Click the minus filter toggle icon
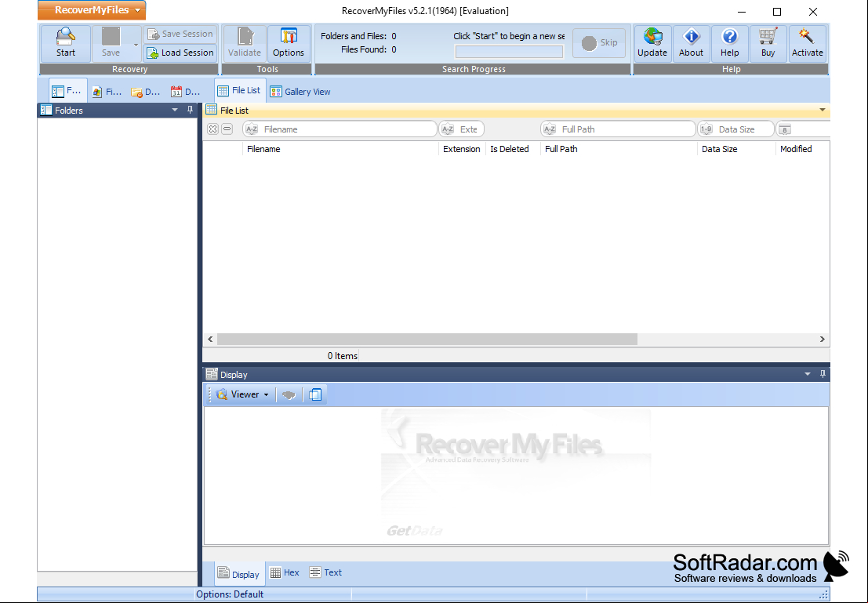 [x=227, y=129]
